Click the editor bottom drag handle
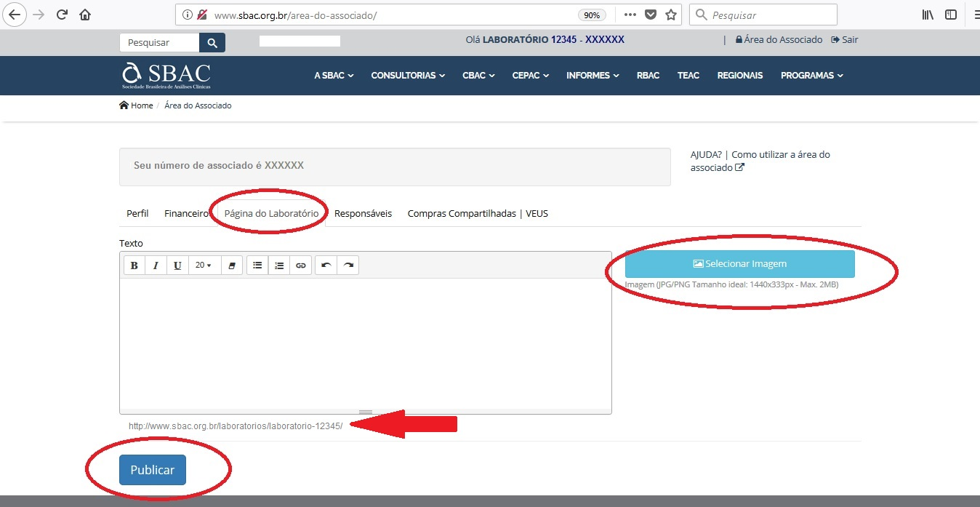The width and height of the screenshot is (980, 507). click(x=366, y=412)
